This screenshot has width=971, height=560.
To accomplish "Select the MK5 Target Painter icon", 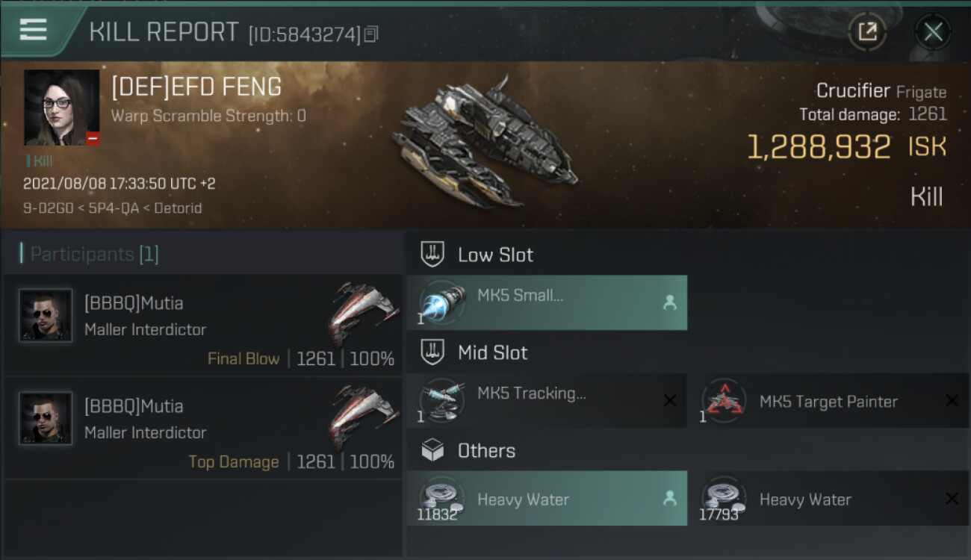I will point(723,401).
